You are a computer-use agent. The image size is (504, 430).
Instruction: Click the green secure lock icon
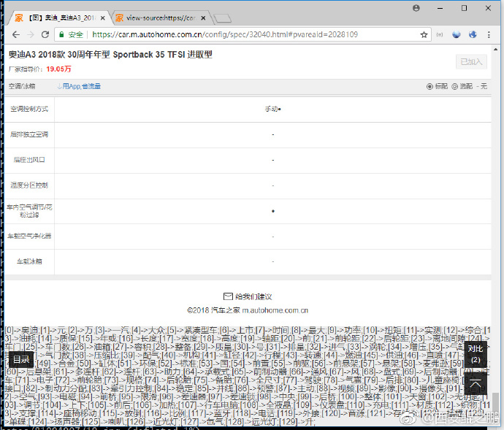(61, 35)
